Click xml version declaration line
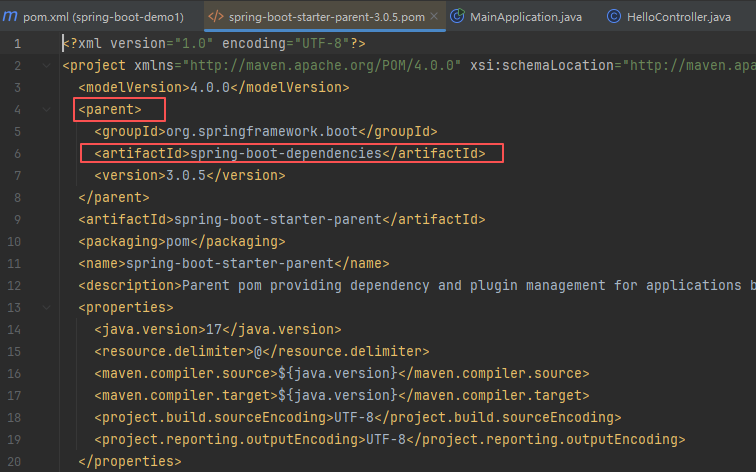The height and width of the screenshot is (472, 756). click(x=214, y=44)
